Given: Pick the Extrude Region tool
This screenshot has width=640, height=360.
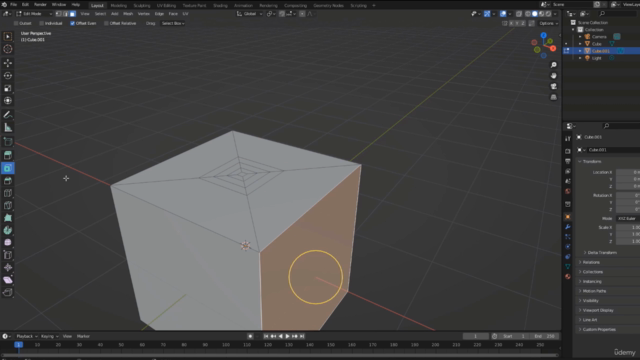Looking at the screenshot, I should [x=8, y=155].
